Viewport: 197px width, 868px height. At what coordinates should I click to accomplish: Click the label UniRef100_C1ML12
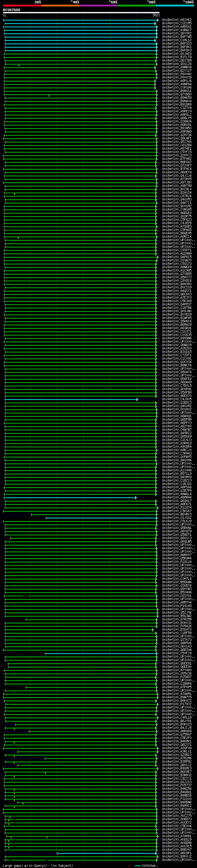tap(176, 40)
